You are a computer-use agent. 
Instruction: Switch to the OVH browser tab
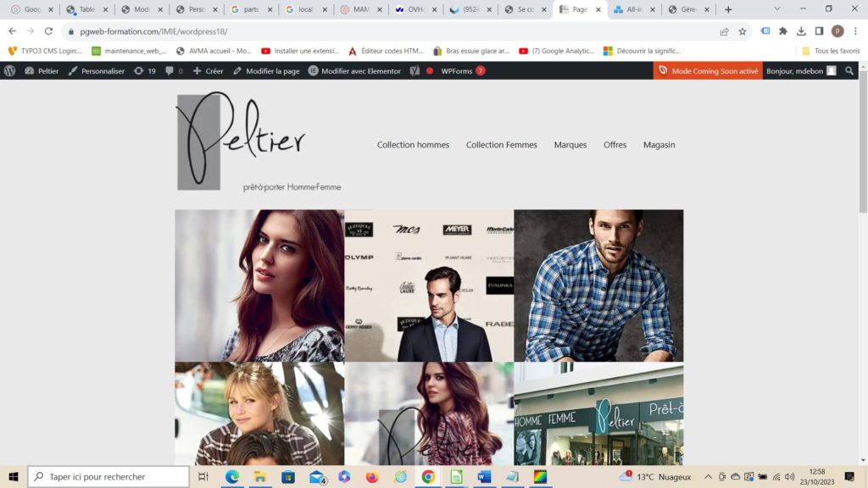[415, 9]
